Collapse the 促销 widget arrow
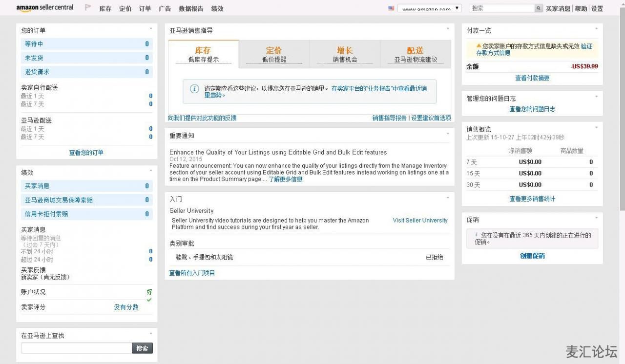This screenshot has width=625, height=364. point(596,218)
